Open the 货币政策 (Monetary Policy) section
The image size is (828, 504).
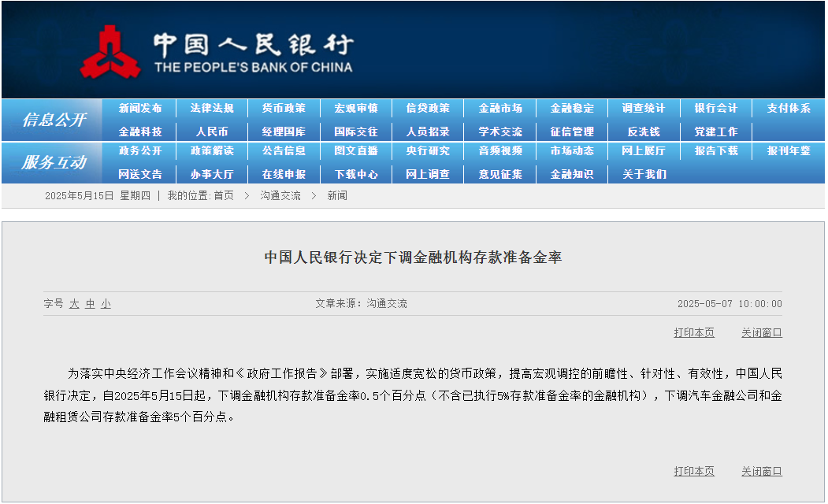(284, 109)
